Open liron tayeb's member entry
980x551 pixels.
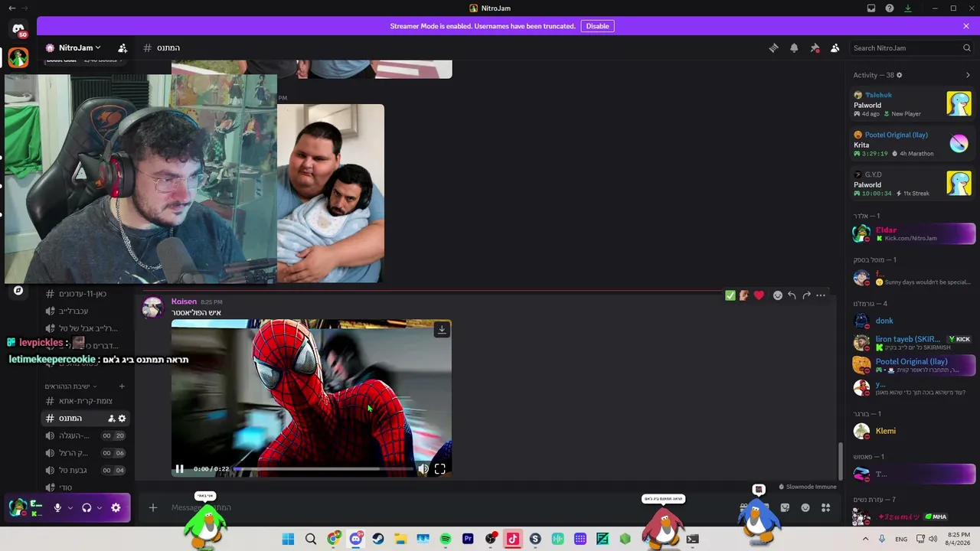coord(913,342)
